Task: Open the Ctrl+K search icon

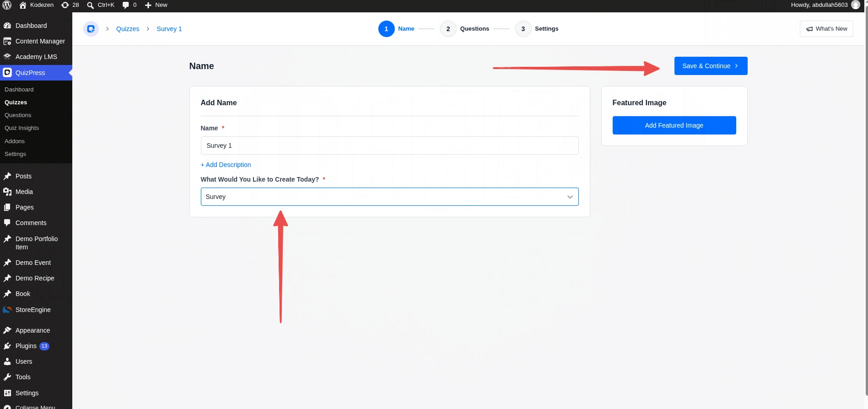Action: point(90,5)
